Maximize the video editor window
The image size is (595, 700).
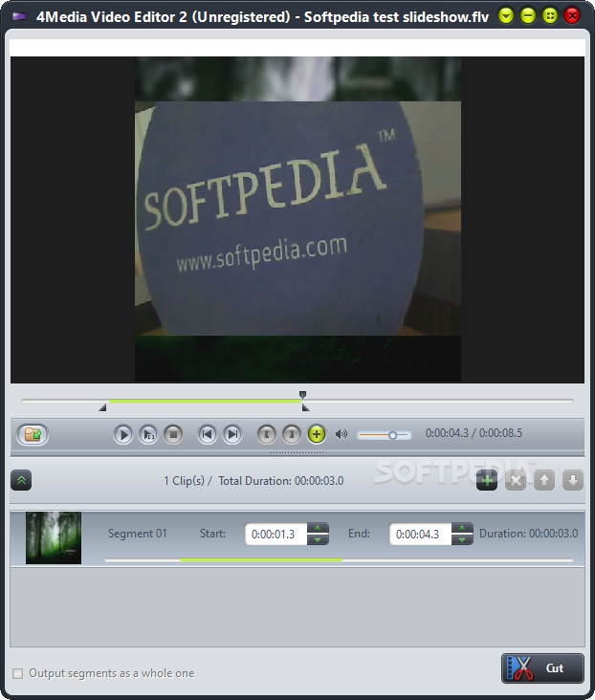point(550,16)
